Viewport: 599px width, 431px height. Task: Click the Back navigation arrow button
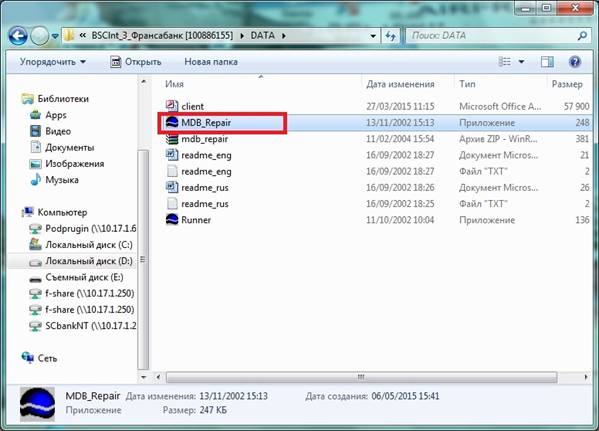tap(18, 36)
